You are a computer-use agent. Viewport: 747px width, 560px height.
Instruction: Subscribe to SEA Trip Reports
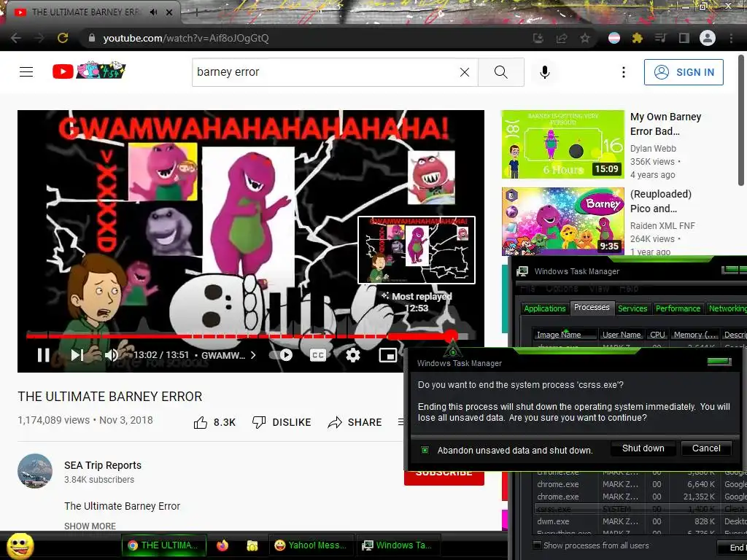tap(444, 478)
